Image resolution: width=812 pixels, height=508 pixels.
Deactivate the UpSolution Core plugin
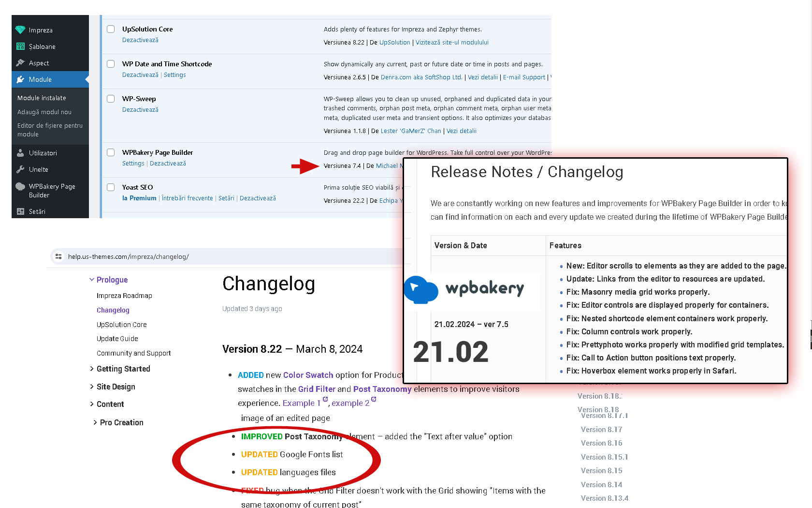click(x=140, y=40)
